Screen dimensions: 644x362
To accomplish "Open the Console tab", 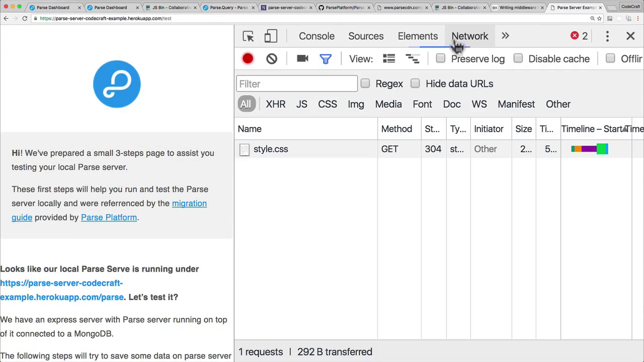I will 316,36.
